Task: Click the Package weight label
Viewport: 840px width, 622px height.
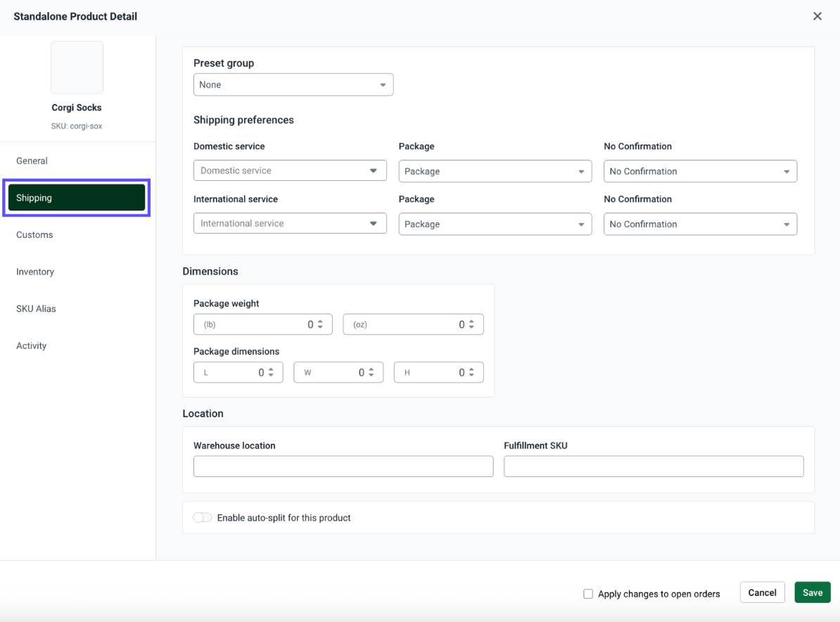Action: tap(226, 303)
